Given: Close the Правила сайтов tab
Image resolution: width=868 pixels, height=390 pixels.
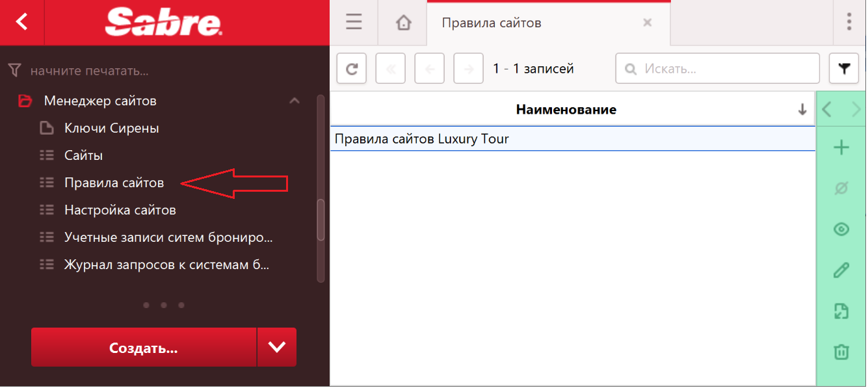Looking at the screenshot, I should [647, 23].
